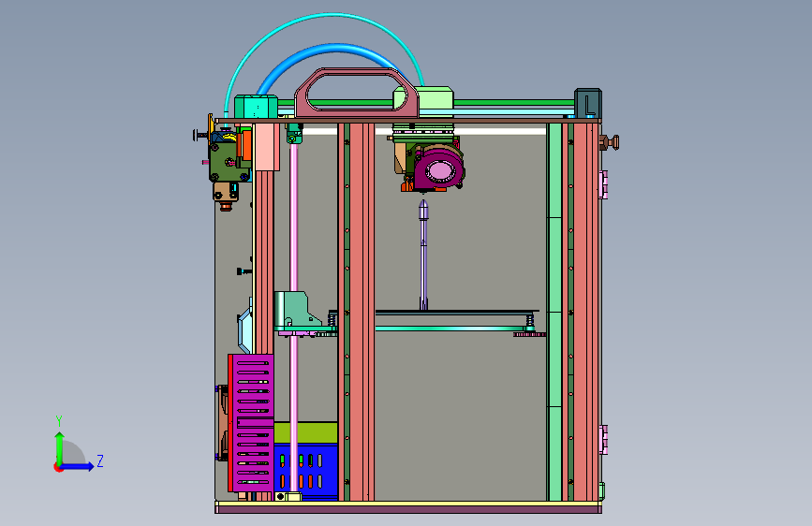Select the bed leveling thumbwheel on right

point(529,334)
